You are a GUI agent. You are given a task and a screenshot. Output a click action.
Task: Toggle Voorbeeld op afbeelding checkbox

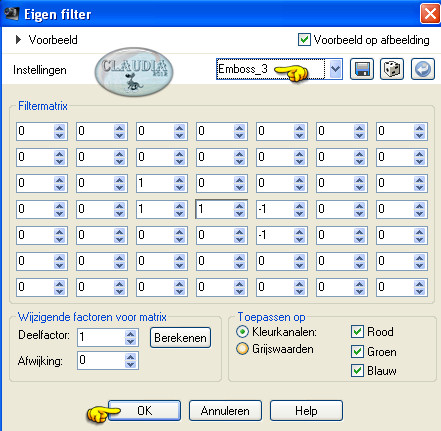(304, 40)
